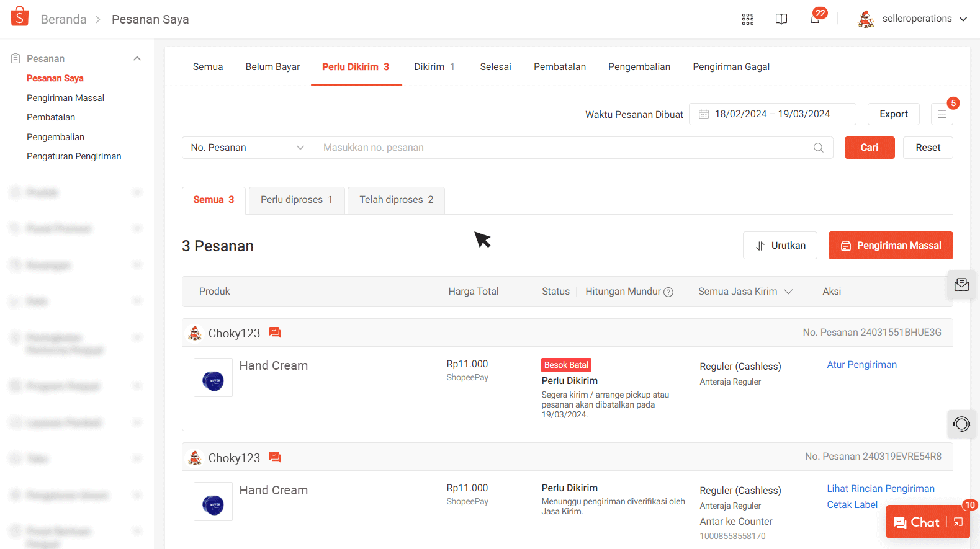
Task: Click the Reset button
Action: pyautogui.click(x=928, y=148)
